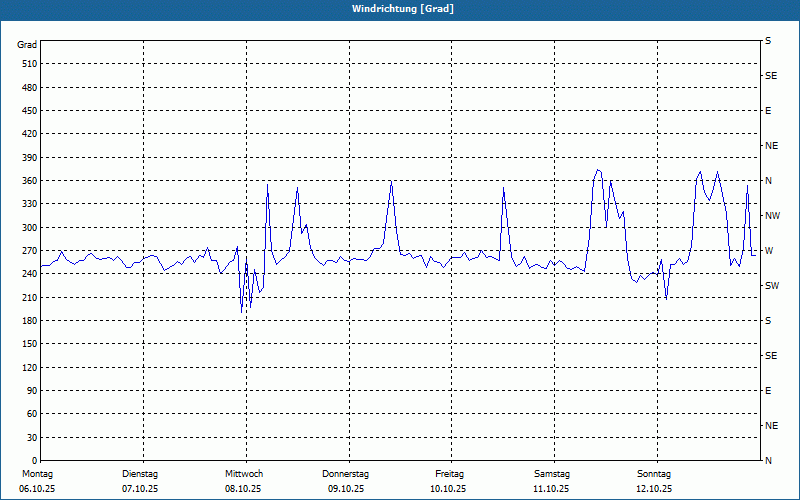Click the 180 degree y-axis label
Screen dimensions: 800x500
click(27, 321)
